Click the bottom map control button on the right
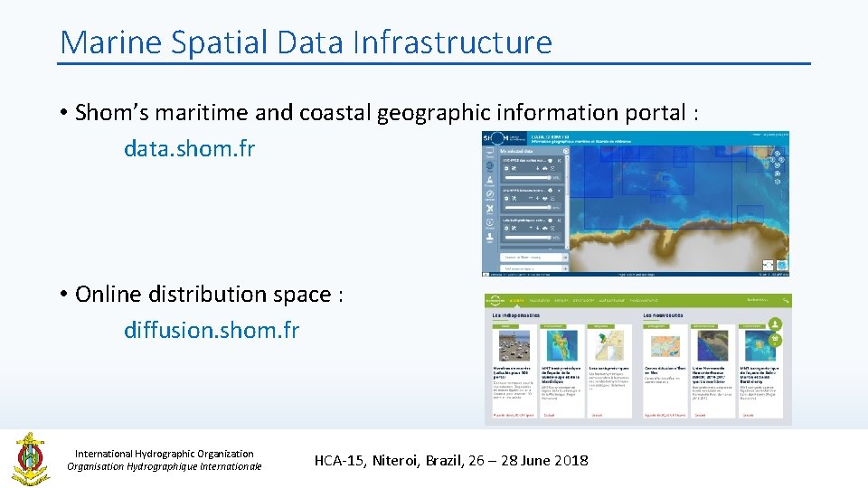The image size is (868, 488). click(x=778, y=182)
